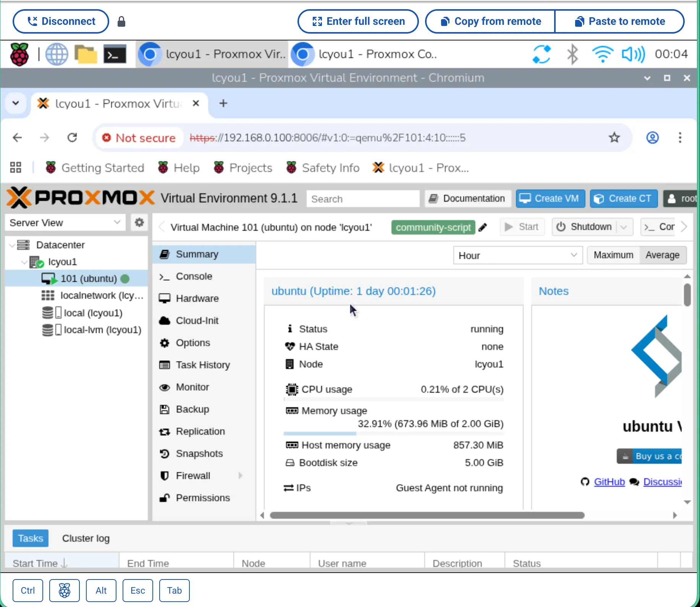Image resolution: width=700 pixels, height=607 pixels.
Task: Open Server View settings gear
Action: [139, 222]
